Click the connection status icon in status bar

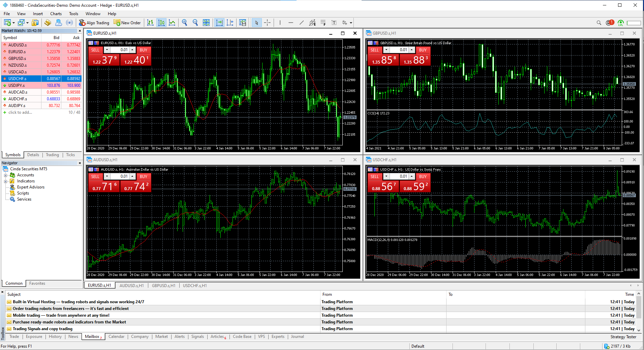click(x=606, y=346)
